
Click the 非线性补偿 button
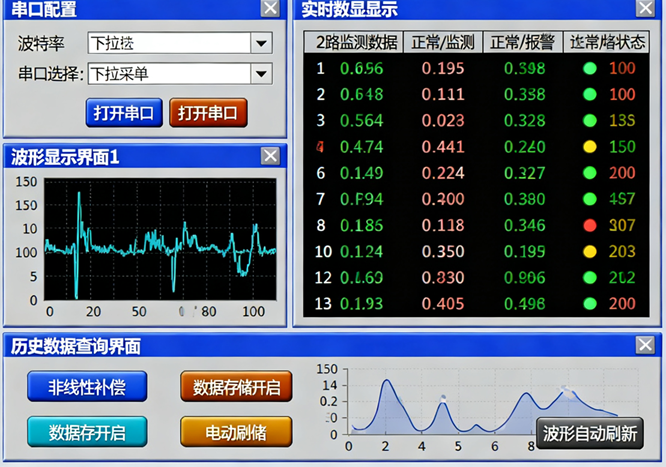coord(86,386)
